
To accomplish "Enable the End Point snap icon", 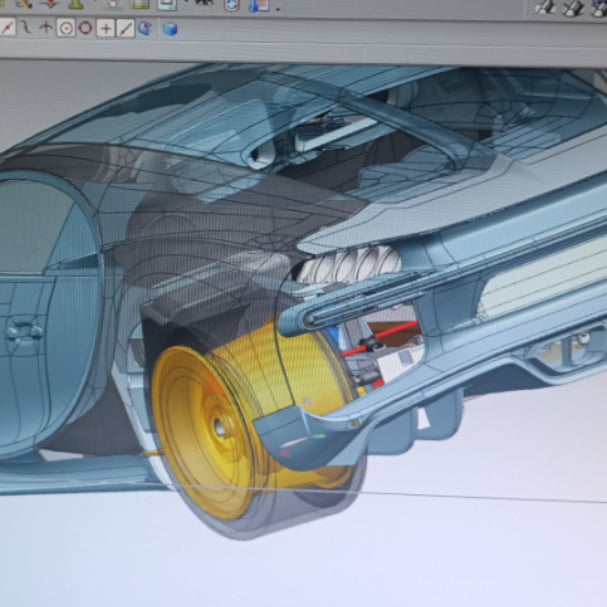I will point(7,28).
